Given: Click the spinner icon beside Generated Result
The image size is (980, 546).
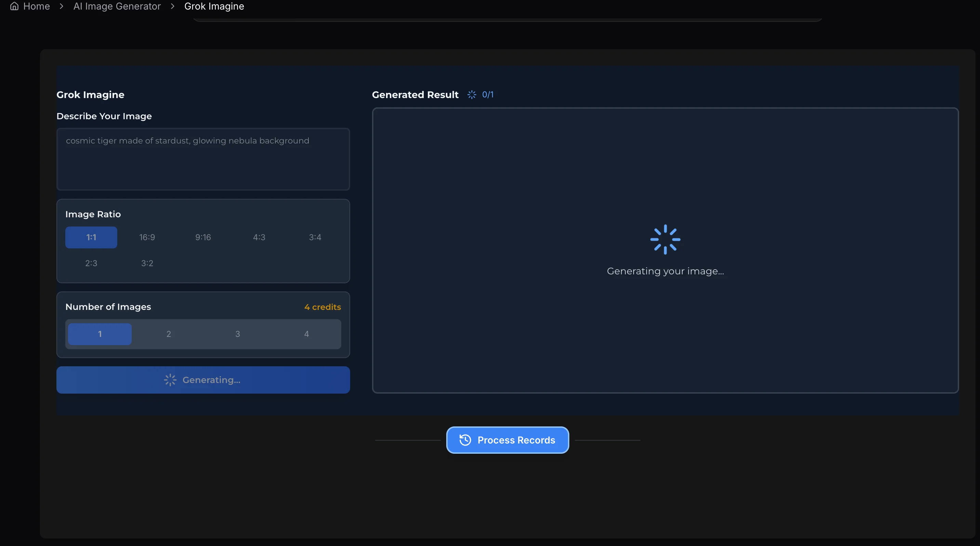Looking at the screenshot, I should pos(471,95).
